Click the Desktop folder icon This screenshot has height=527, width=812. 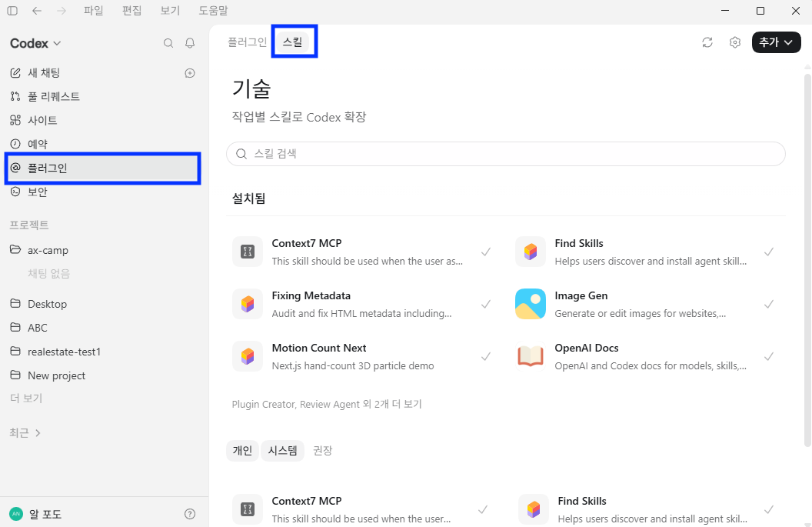[15, 304]
